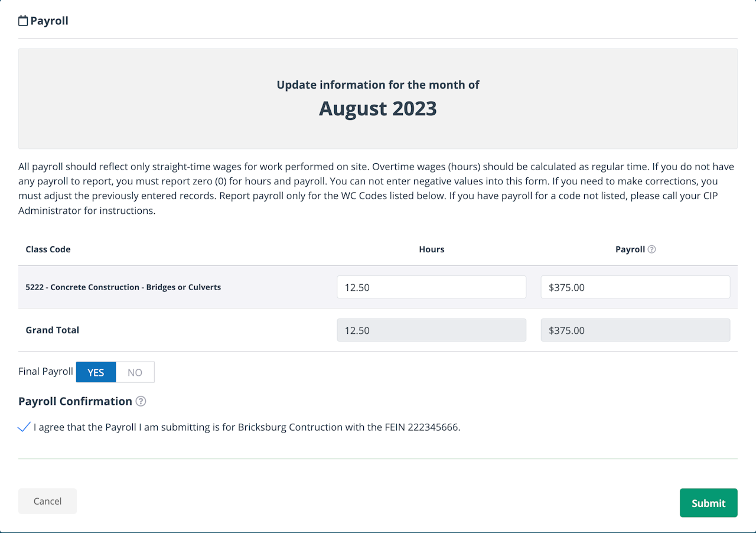Click the Hours field for code 5222
Screen dimensions: 756x533
[x=431, y=287]
